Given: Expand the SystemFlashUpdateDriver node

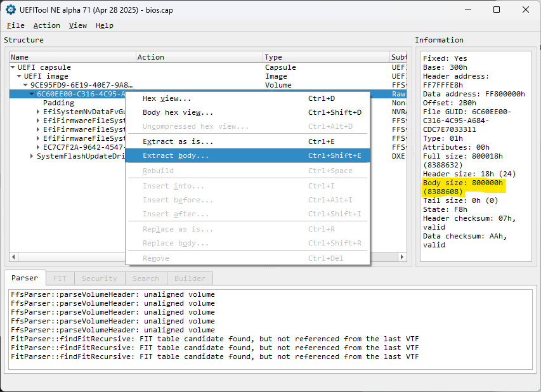Looking at the screenshot, I should pyautogui.click(x=32, y=156).
